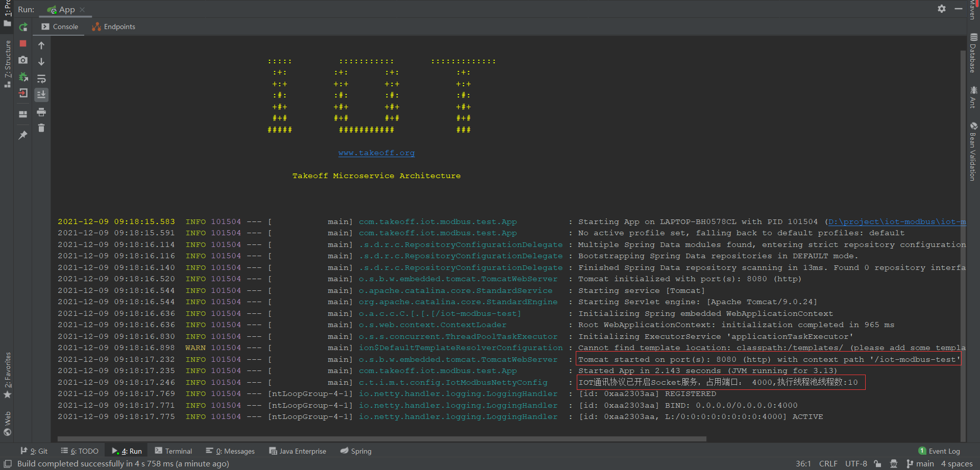Open the main git branch menu
The image size is (980, 470).
(x=920, y=463)
